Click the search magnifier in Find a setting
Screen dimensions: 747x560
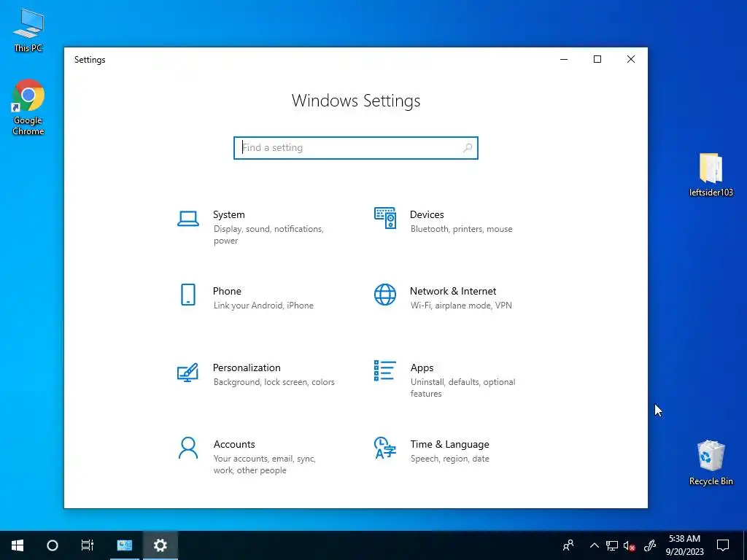coord(468,147)
